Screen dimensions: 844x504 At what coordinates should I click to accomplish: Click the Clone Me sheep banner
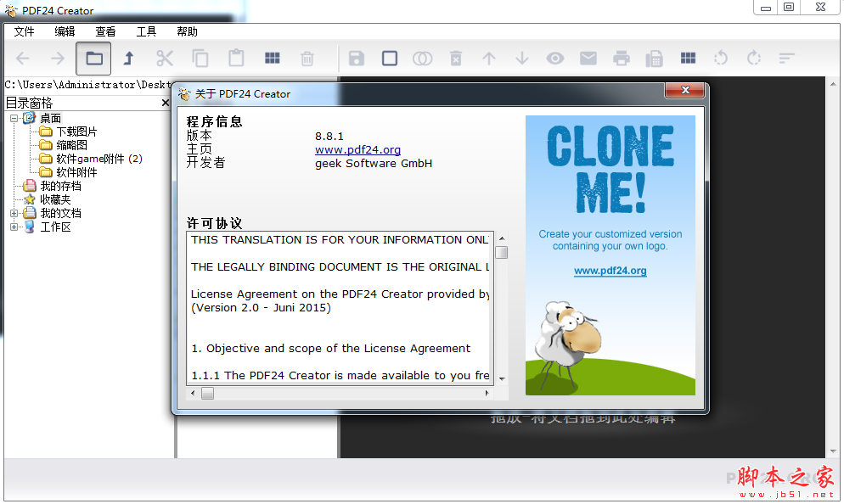pyautogui.click(x=610, y=255)
